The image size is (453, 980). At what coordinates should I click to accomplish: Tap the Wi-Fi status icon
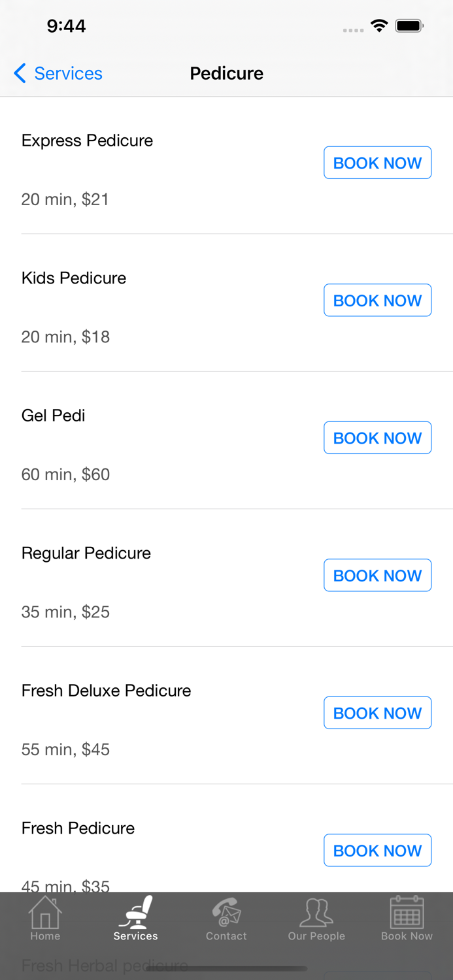pos(380,26)
